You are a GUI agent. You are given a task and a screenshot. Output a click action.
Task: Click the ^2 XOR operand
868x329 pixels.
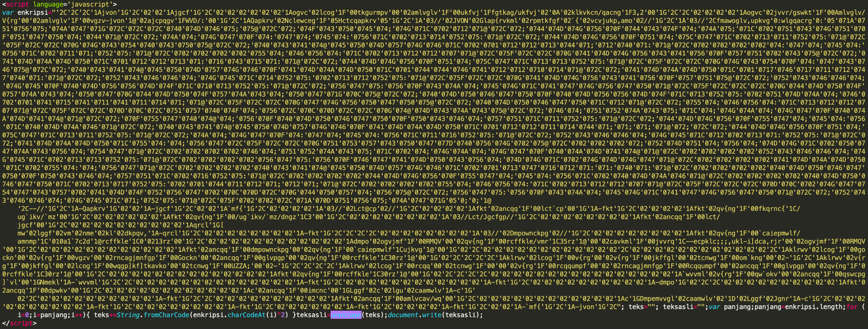(281, 315)
